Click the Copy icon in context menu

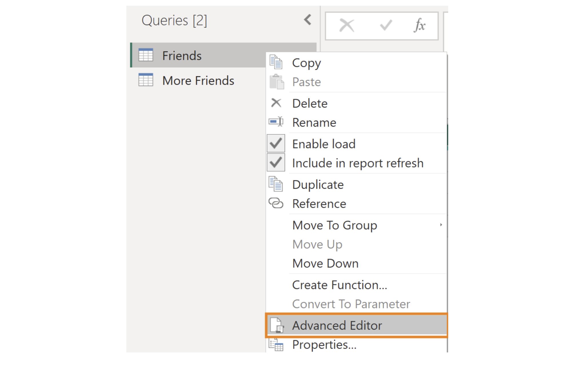[x=276, y=62]
